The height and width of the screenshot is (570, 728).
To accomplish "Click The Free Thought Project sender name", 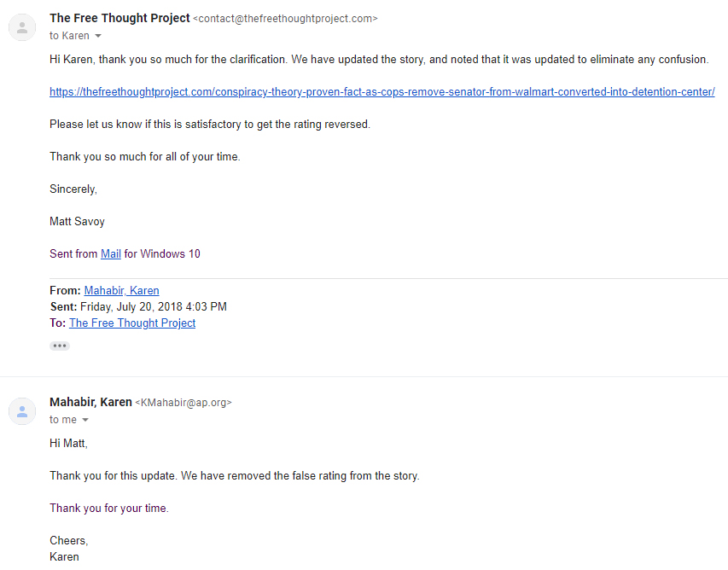I will (x=119, y=18).
